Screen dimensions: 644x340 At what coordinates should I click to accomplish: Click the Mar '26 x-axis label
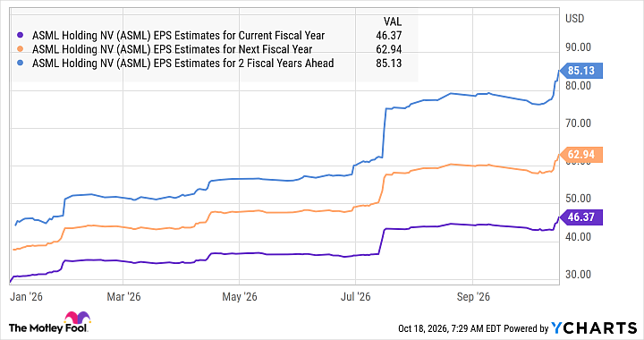point(123,296)
